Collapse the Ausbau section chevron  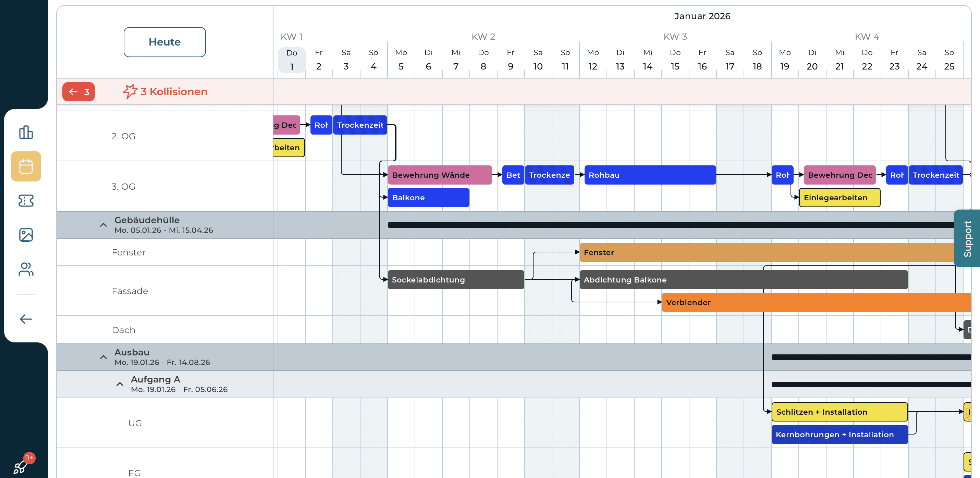[x=103, y=357]
